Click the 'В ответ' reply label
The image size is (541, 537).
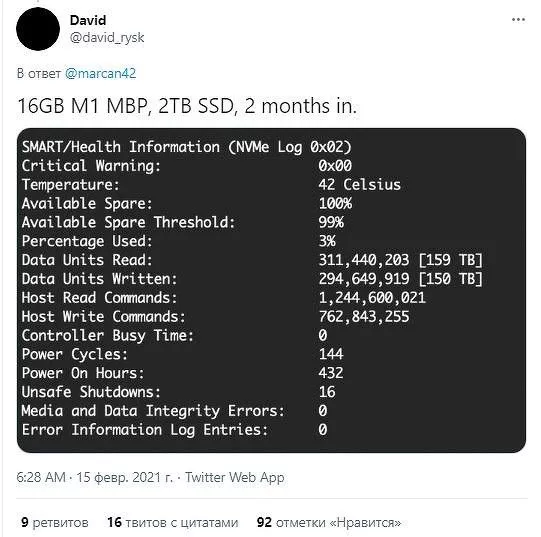[39, 73]
